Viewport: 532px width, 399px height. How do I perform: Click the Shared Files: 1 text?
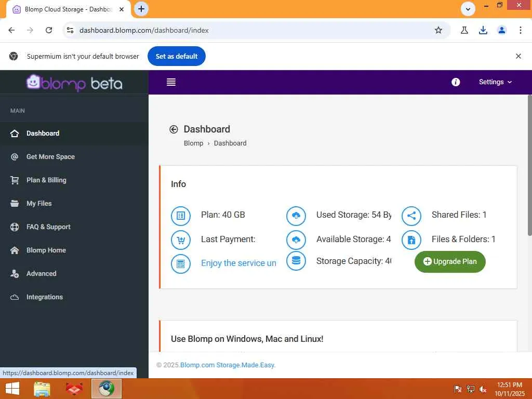coord(459,215)
